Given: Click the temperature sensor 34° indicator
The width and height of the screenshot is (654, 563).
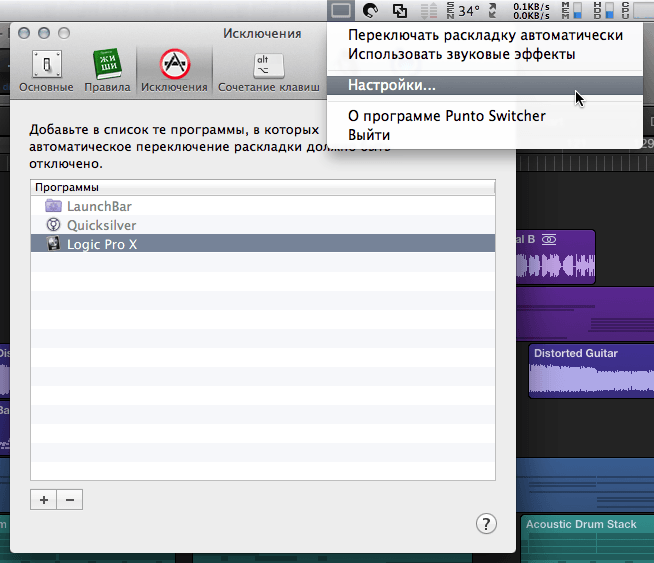Looking at the screenshot, I should coord(463,10).
